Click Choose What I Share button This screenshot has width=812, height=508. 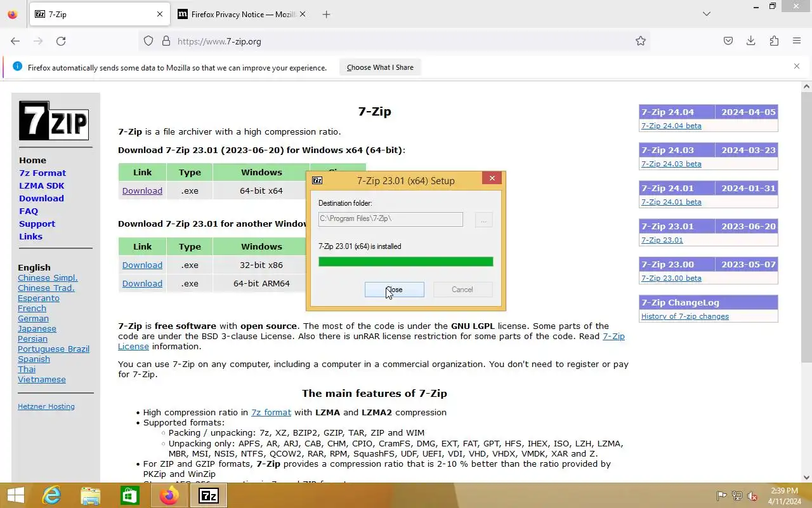pos(380,67)
